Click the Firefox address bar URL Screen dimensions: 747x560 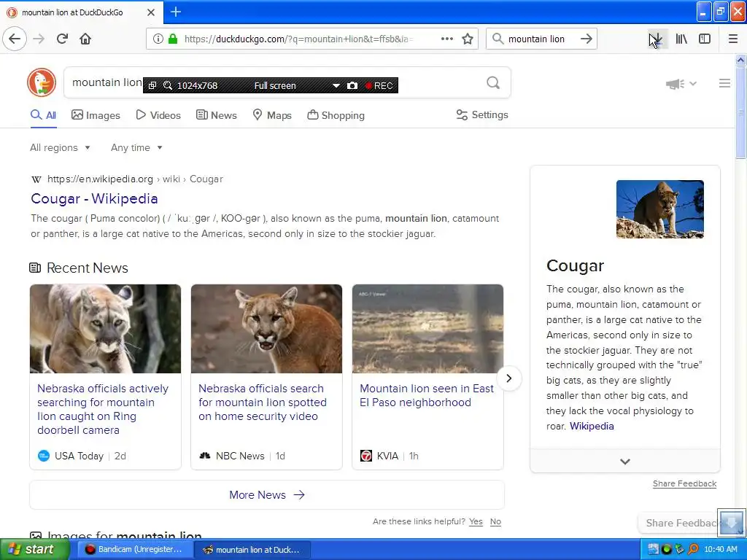(x=299, y=39)
